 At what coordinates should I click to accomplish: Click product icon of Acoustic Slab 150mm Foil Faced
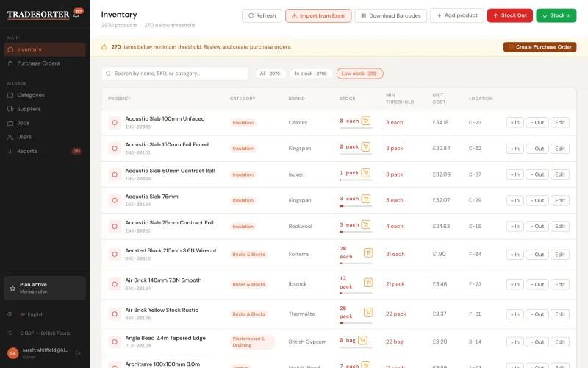click(115, 149)
